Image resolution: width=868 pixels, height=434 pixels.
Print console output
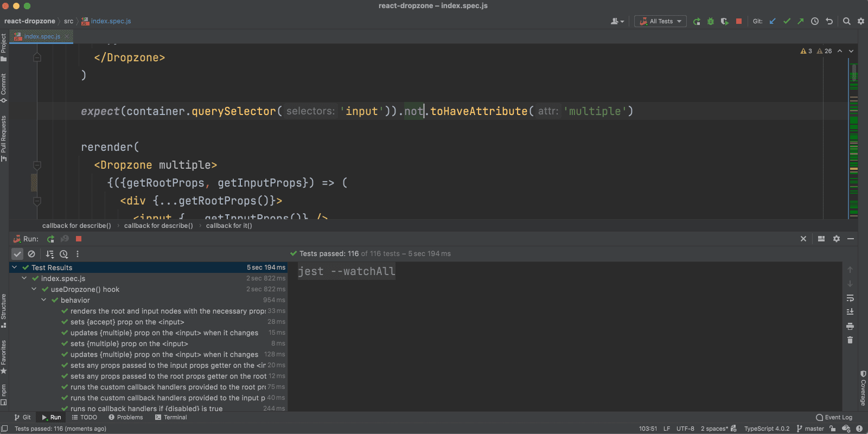(850, 326)
